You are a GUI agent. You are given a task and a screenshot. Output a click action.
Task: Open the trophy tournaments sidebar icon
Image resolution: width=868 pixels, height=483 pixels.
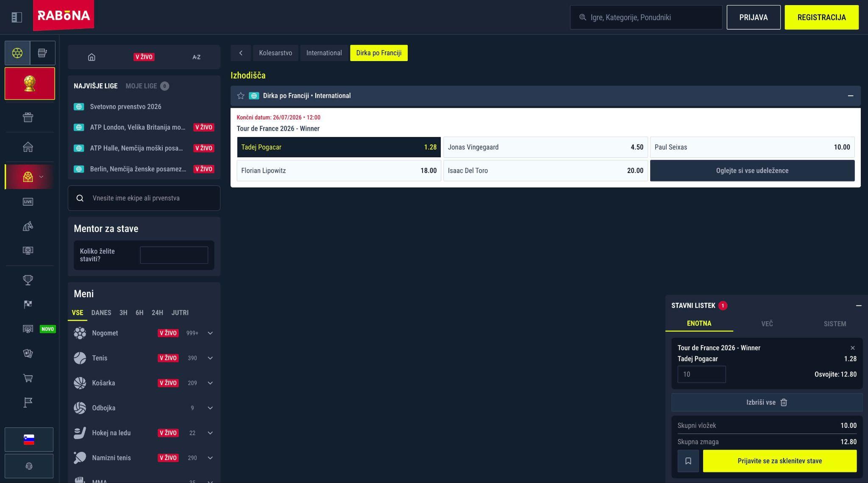(28, 280)
